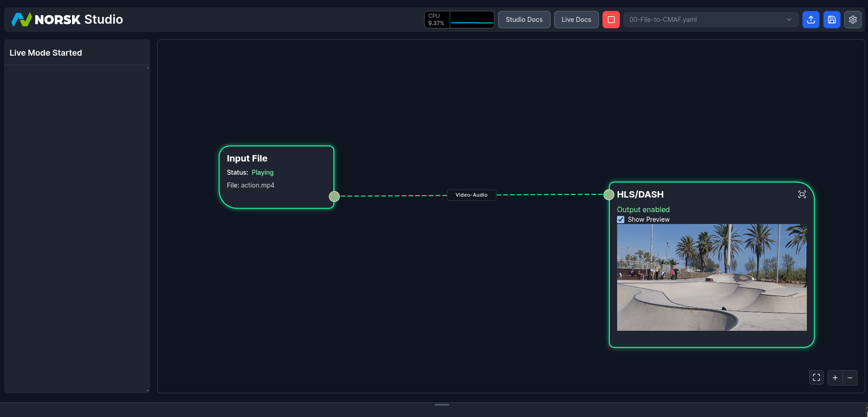This screenshot has height=417, width=868.
Task: Open the 00-File-to-CMAF.yaml dropdown
Action: coord(705,20)
